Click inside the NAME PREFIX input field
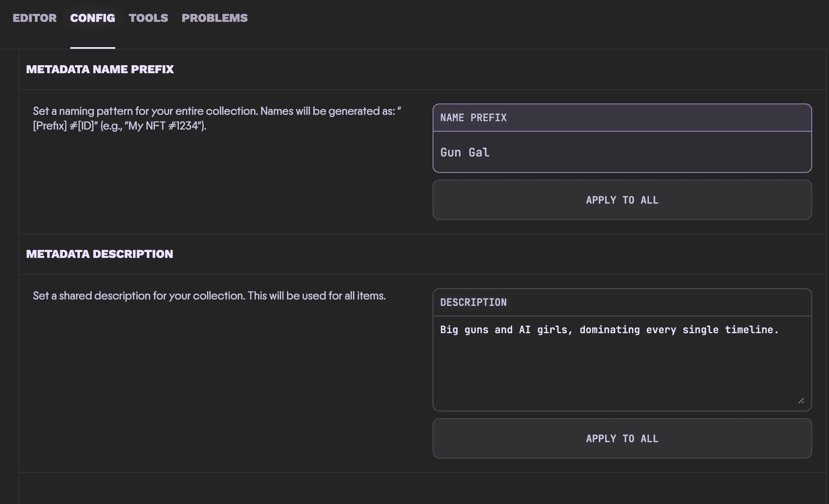 [x=622, y=152]
